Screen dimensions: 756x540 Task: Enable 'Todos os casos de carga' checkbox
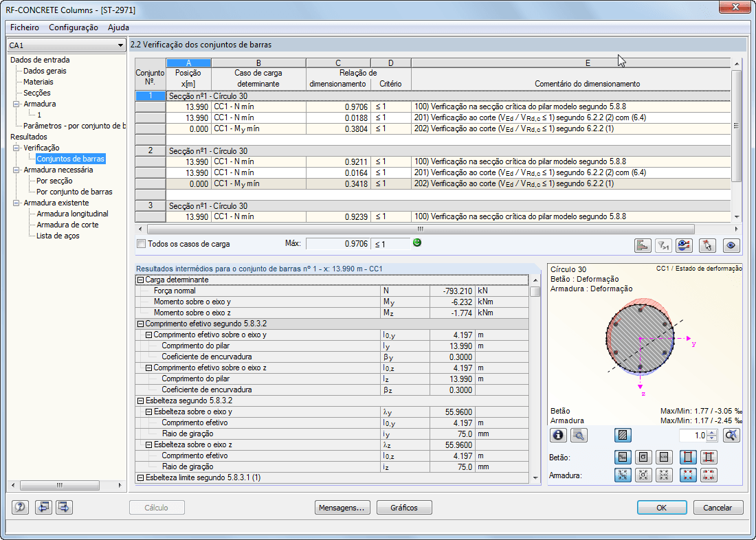pos(142,244)
